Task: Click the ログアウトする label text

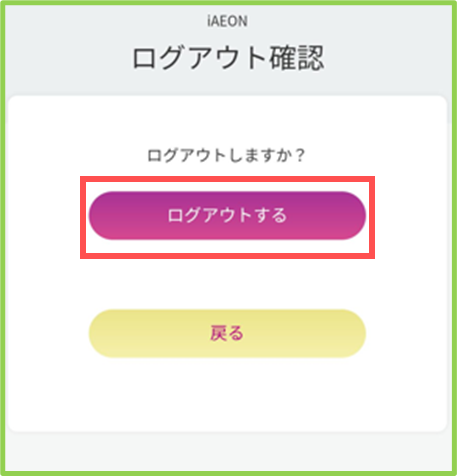Action: click(x=227, y=215)
